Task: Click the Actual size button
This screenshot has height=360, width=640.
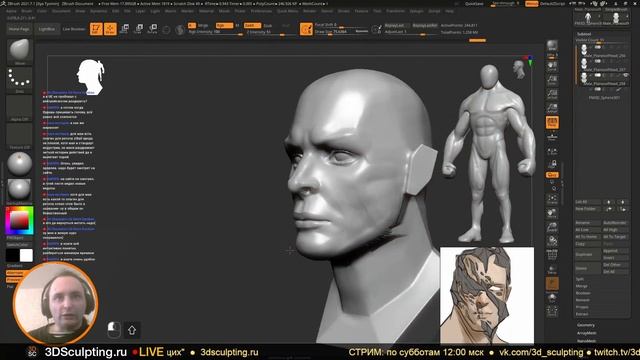Action: coord(552,94)
